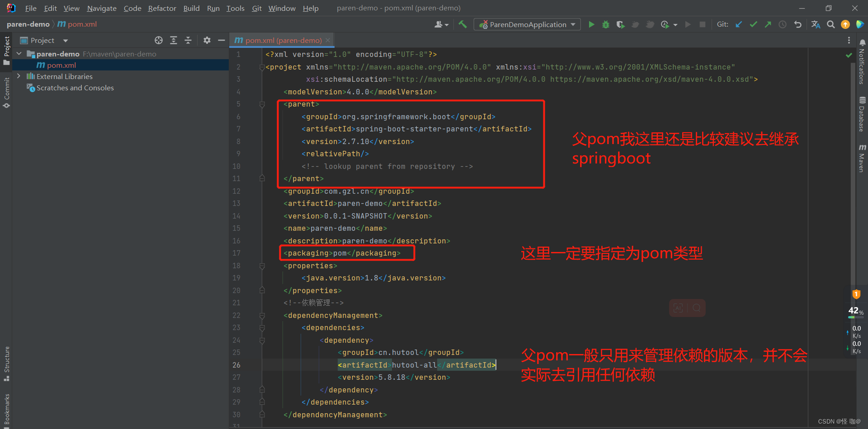868x429 pixels.
Task: Click Collapse All icon in Project panel
Action: pyautogui.click(x=188, y=40)
